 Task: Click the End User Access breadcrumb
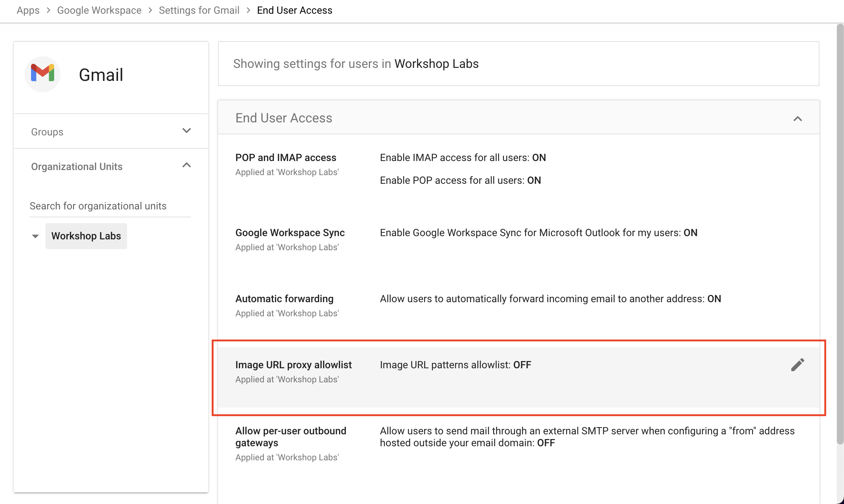pos(295,10)
